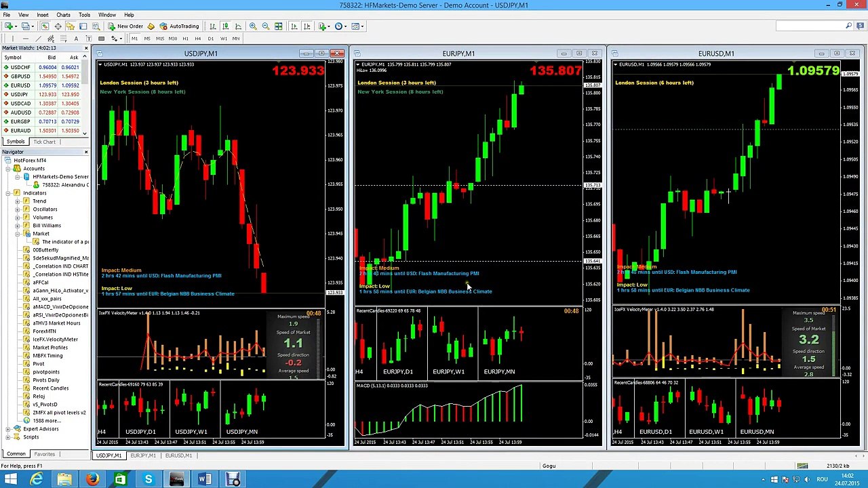Tile chart windows with toolbar icon
This screenshot has height=488, width=868.
(278, 26)
